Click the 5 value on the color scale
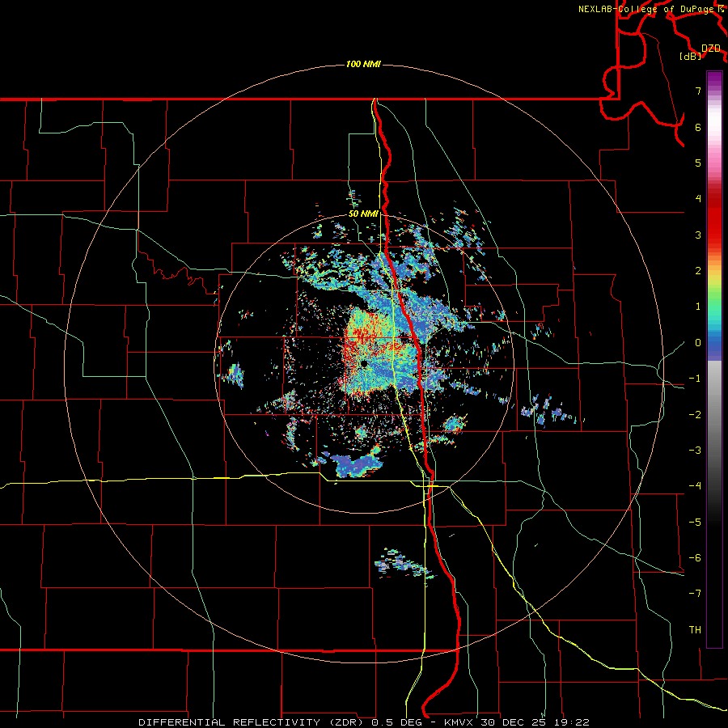 (x=698, y=163)
